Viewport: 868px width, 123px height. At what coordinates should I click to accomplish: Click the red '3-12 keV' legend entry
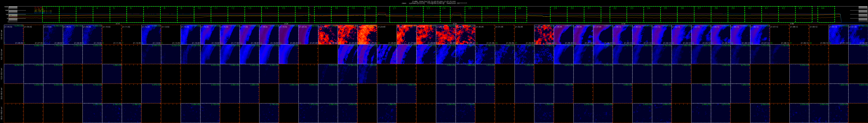(x=39, y=7)
